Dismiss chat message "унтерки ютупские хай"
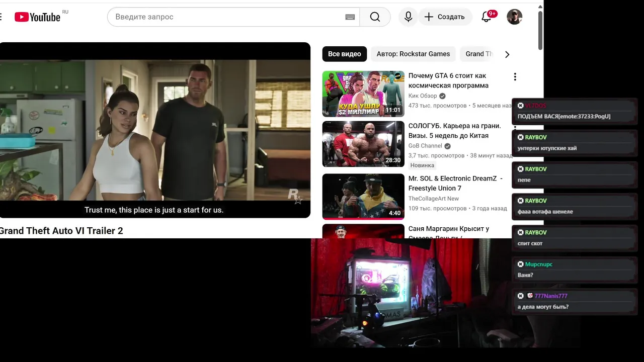This screenshot has width=644, height=362. pos(521,137)
